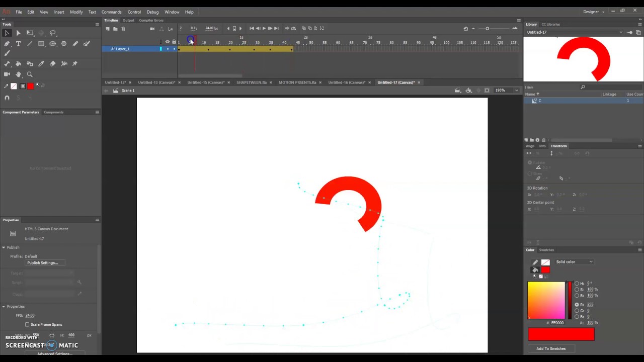The width and height of the screenshot is (644, 362).
Task: Open the Insert menu
Action: click(59, 12)
